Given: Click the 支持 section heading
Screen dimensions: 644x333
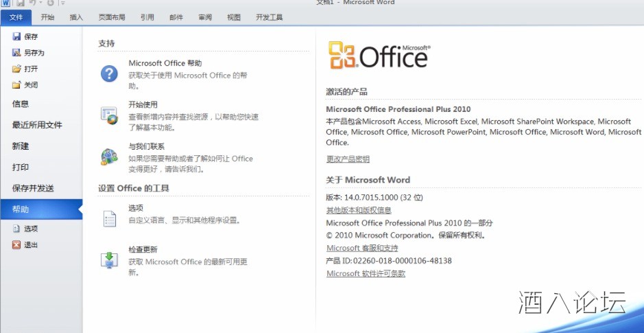Looking at the screenshot, I should click(107, 43).
